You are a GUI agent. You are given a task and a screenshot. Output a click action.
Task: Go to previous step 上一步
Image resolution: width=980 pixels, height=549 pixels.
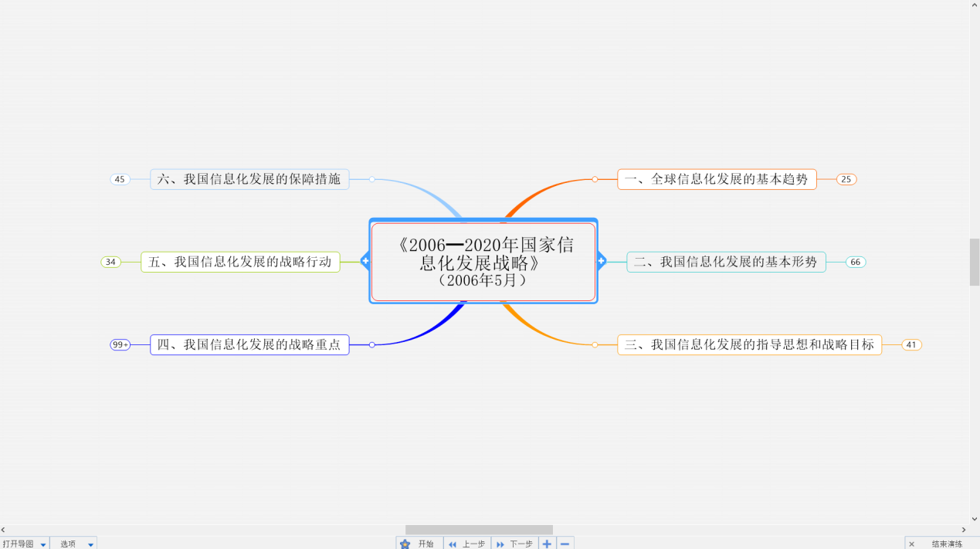[467, 544]
